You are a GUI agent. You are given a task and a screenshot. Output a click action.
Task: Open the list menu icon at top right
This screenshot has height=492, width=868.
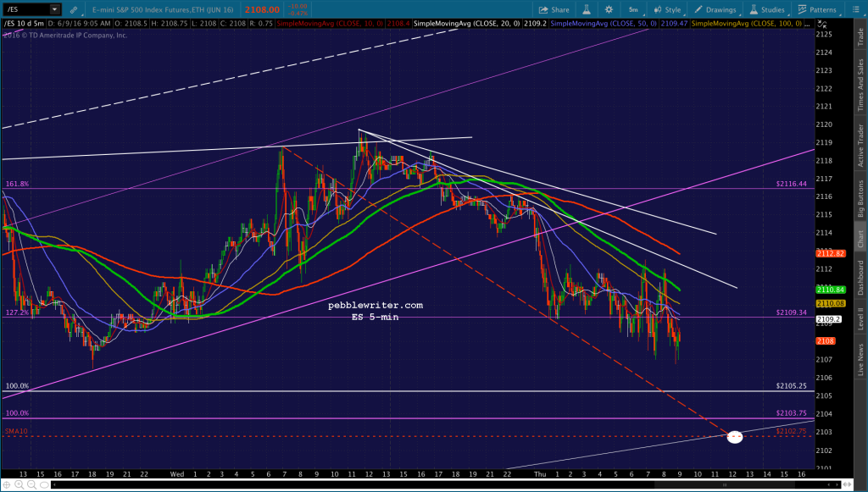(854, 9)
